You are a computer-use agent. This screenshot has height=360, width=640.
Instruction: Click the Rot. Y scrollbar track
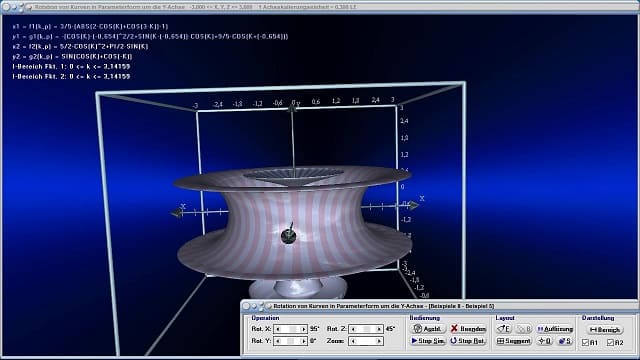tap(291, 341)
